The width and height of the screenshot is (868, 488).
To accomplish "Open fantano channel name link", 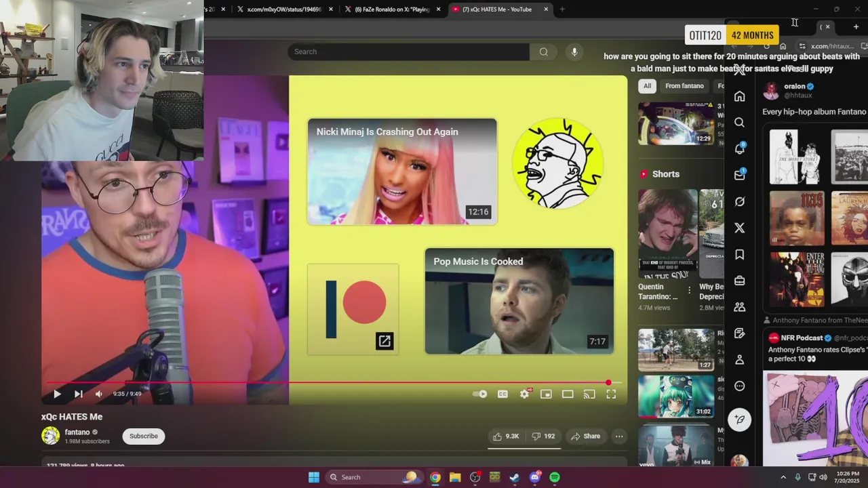I will 77,432.
